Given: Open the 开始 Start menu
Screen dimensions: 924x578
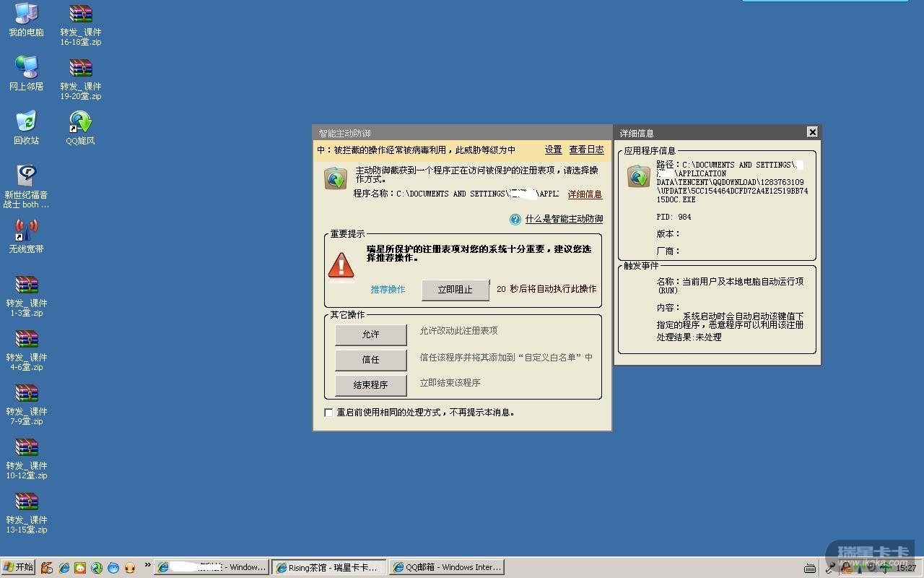Looking at the screenshot, I should (x=18, y=567).
